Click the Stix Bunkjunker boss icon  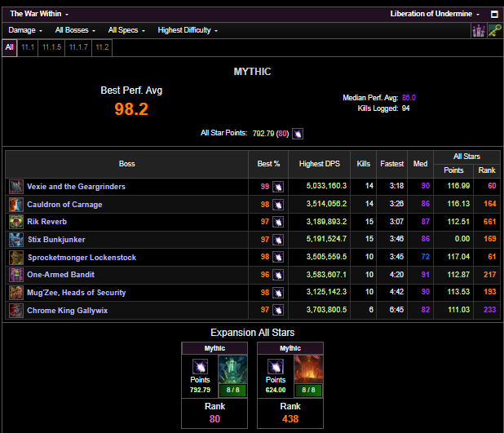16,240
